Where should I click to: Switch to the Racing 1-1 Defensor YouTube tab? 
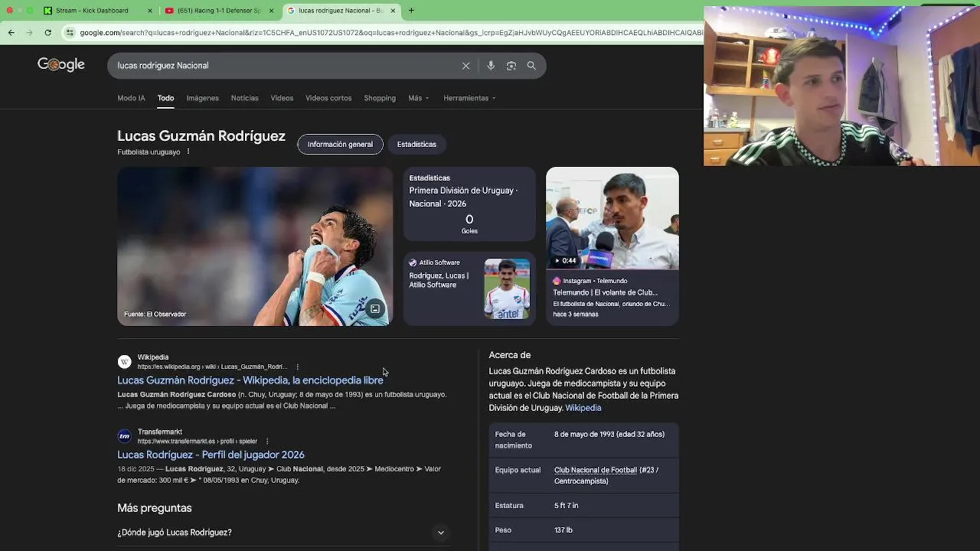click(218, 11)
